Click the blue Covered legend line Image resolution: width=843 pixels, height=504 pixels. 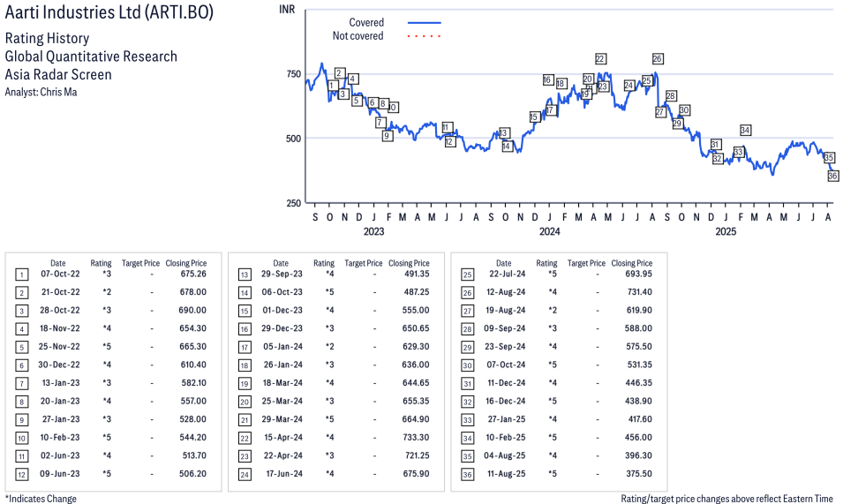coord(425,23)
